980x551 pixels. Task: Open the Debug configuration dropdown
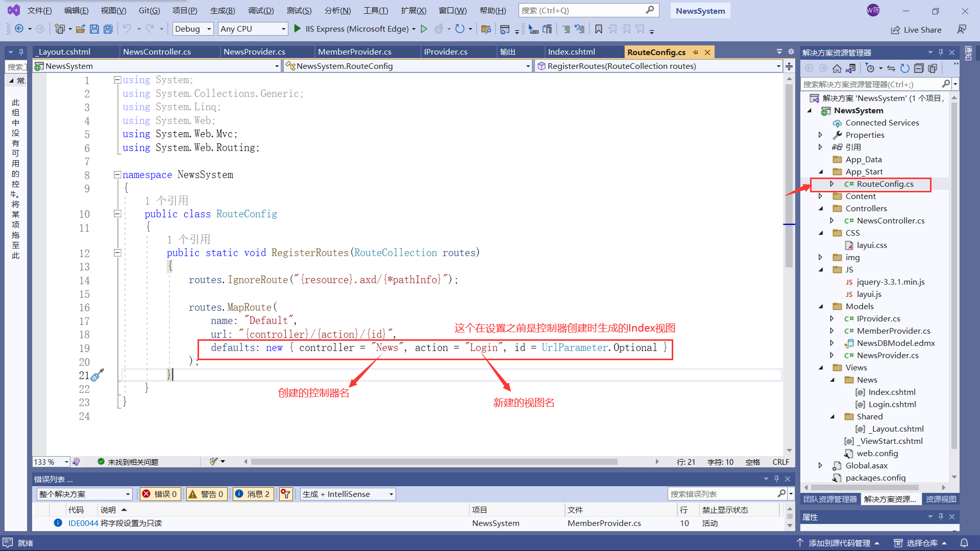[x=193, y=29]
